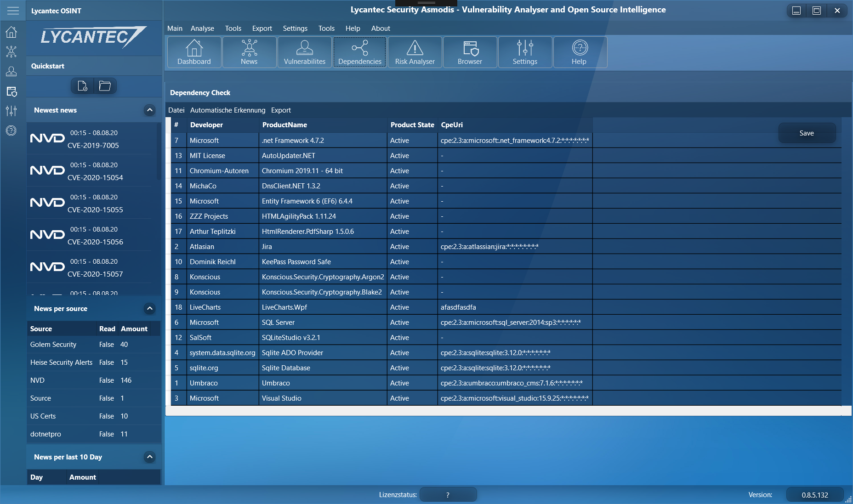Select the Risk Analyser tool

click(x=415, y=52)
